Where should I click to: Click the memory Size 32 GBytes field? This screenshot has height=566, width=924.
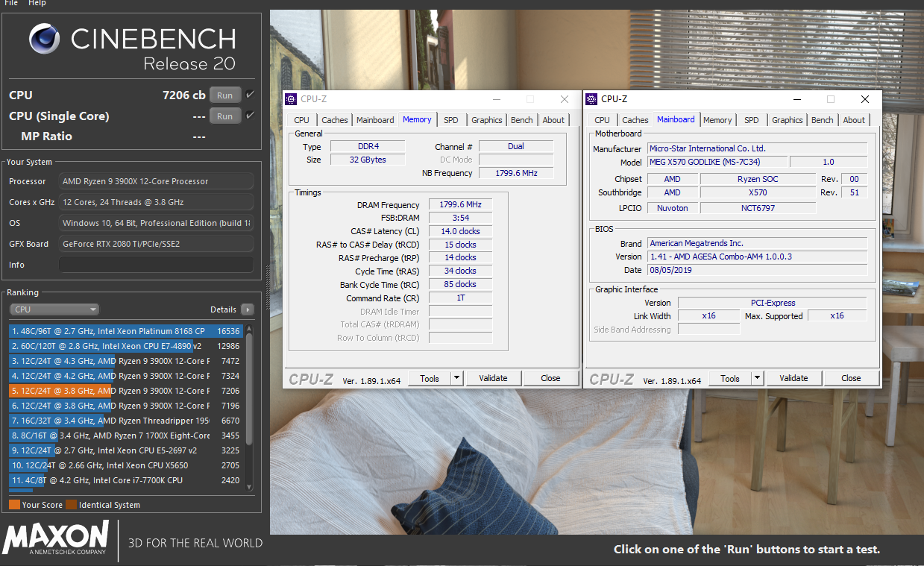click(368, 160)
